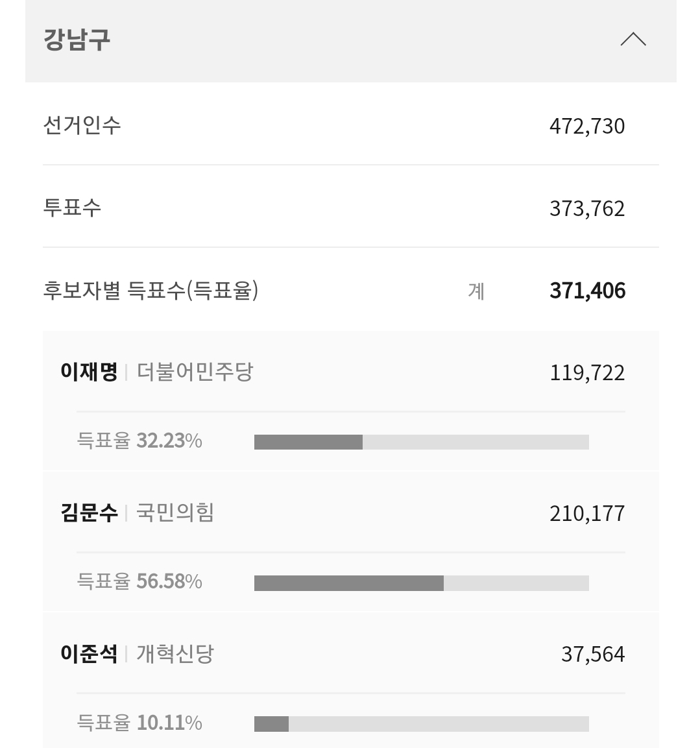Click the 56.58% vote share bar
Image resolution: width=700 pixels, height=748 pixels.
(421, 583)
